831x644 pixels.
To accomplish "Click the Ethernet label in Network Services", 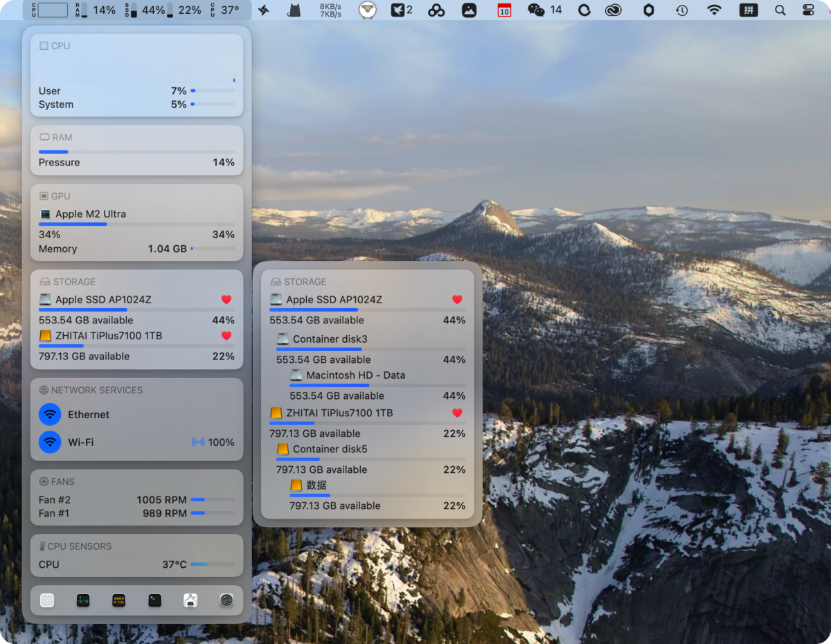I will pyautogui.click(x=89, y=415).
